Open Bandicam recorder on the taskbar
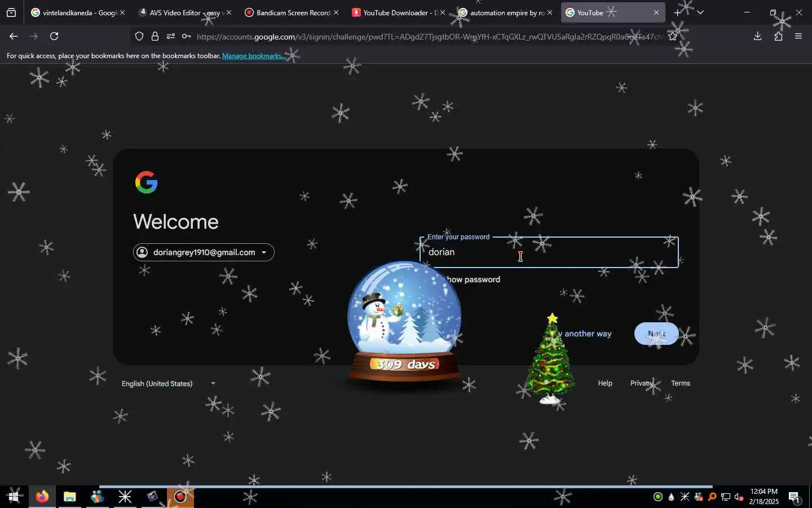This screenshot has width=812, height=508. point(180,497)
